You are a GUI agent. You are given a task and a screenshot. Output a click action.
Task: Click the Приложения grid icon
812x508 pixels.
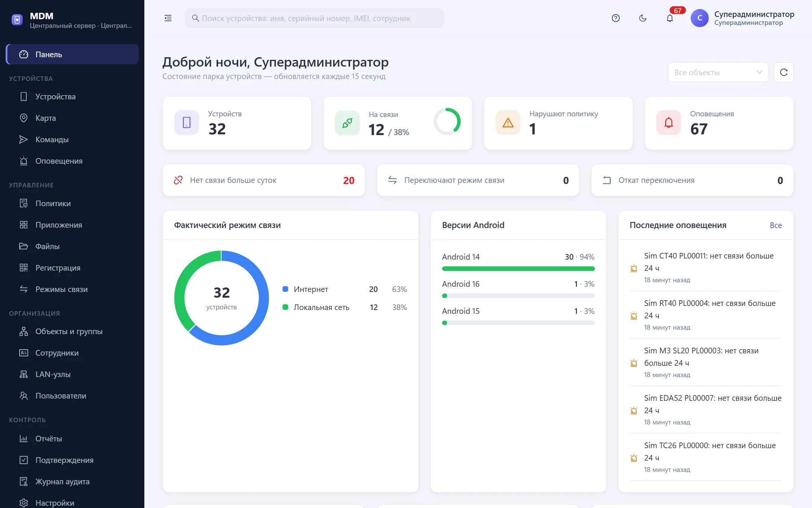(24, 225)
